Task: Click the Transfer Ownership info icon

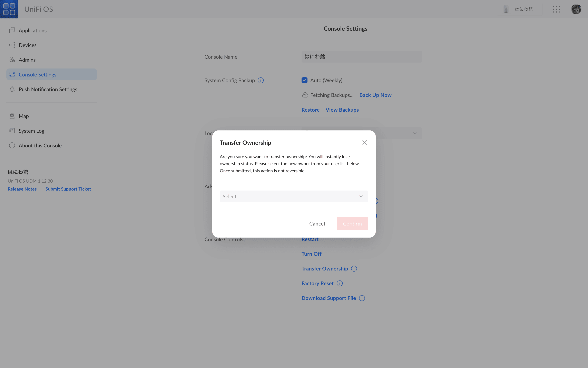Action: 354,269
